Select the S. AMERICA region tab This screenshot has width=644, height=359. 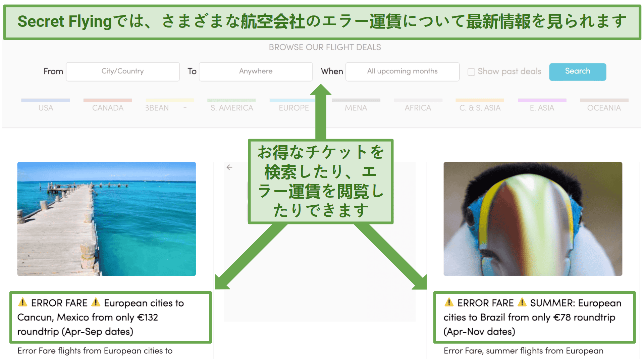tap(232, 105)
